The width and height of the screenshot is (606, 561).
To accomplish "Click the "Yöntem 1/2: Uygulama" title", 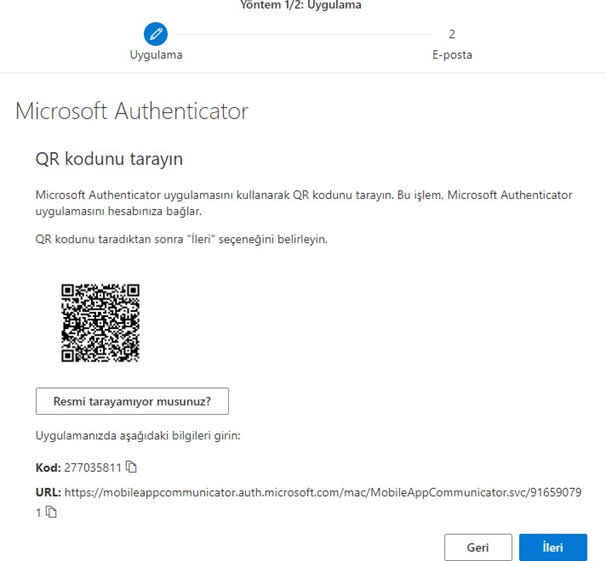I will (x=301, y=5).
